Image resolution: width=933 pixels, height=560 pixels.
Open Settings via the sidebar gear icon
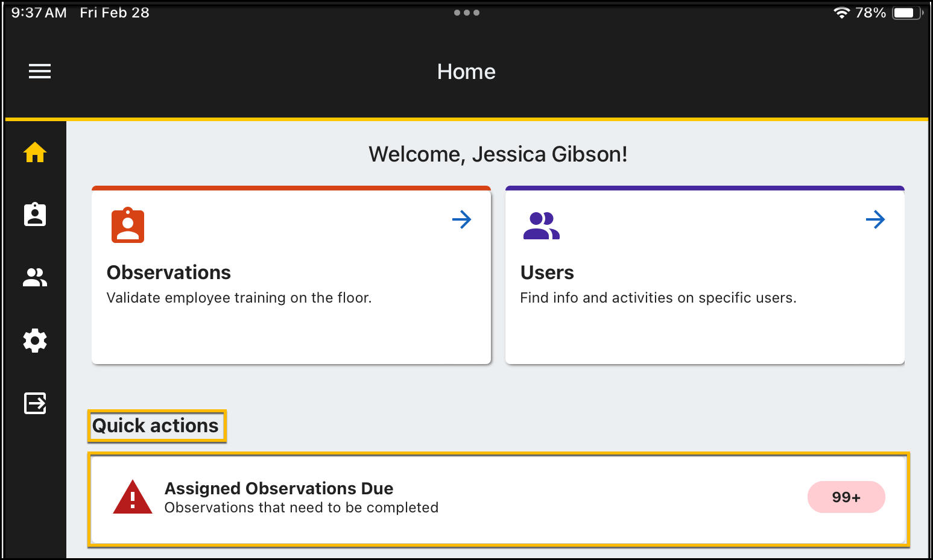35,341
